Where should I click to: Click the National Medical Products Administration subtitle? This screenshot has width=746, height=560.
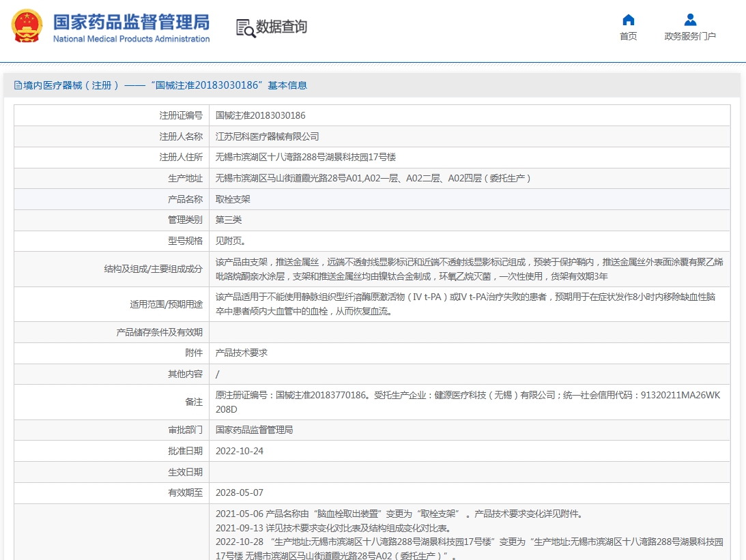[131, 39]
